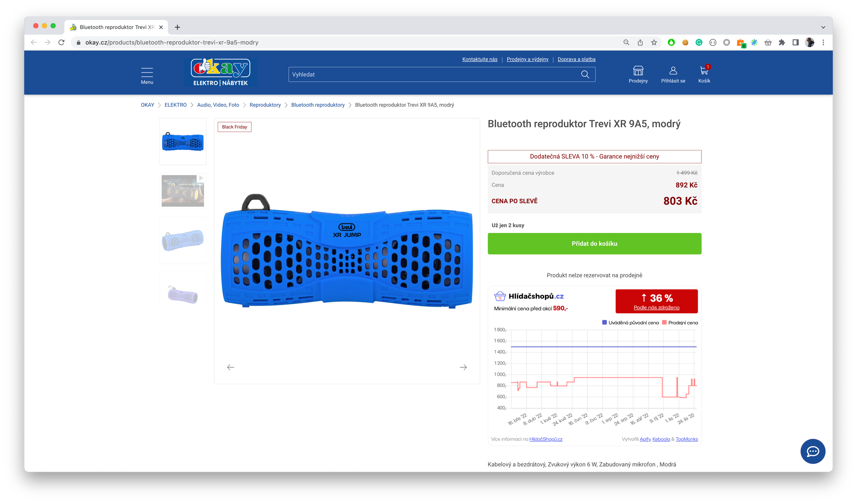The width and height of the screenshot is (857, 504).
Task: Open Audio, Video, Foto breadcrumb
Action: [x=218, y=105]
